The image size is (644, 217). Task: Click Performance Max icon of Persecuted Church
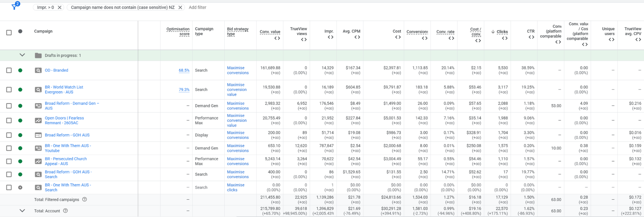click(x=38, y=161)
